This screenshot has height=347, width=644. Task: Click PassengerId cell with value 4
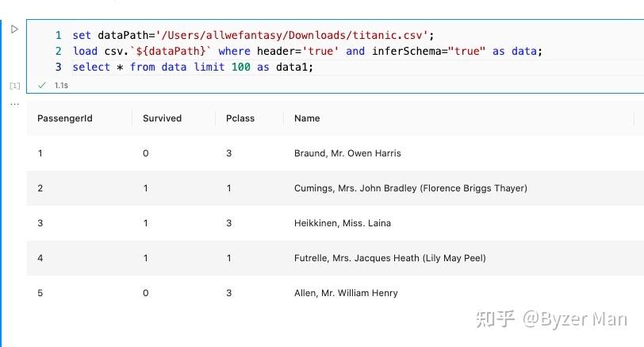coord(40,258)
